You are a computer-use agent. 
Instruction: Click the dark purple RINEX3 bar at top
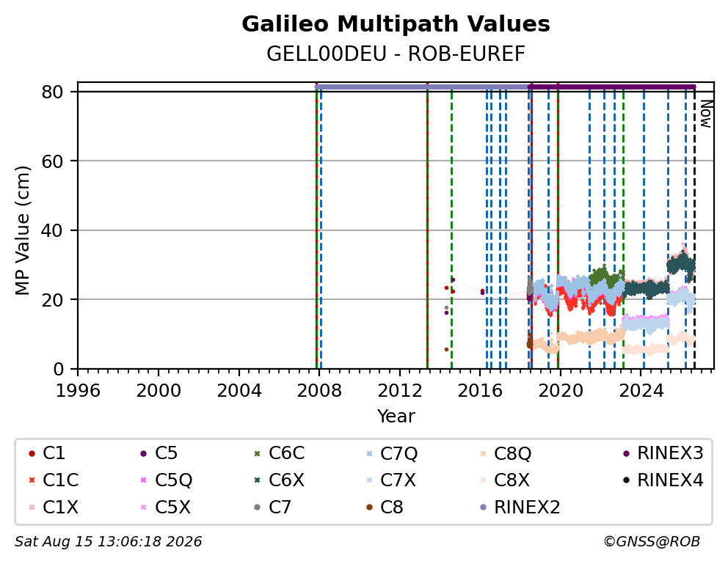click(612, 87)
